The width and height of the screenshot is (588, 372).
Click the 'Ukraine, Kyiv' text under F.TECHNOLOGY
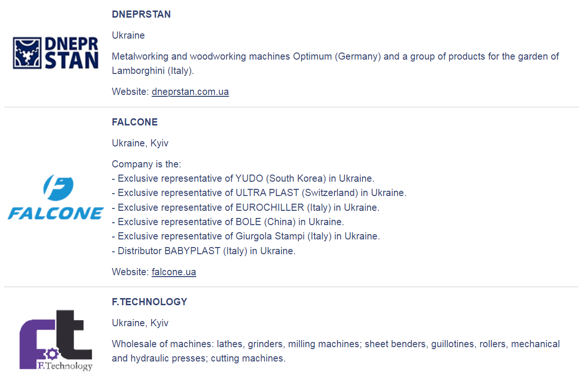tap(140, 323)
